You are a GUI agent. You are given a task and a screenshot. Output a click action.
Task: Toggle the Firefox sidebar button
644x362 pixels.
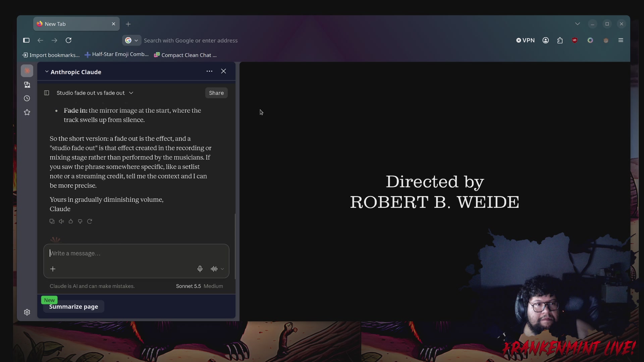click(x=26, y=40)
